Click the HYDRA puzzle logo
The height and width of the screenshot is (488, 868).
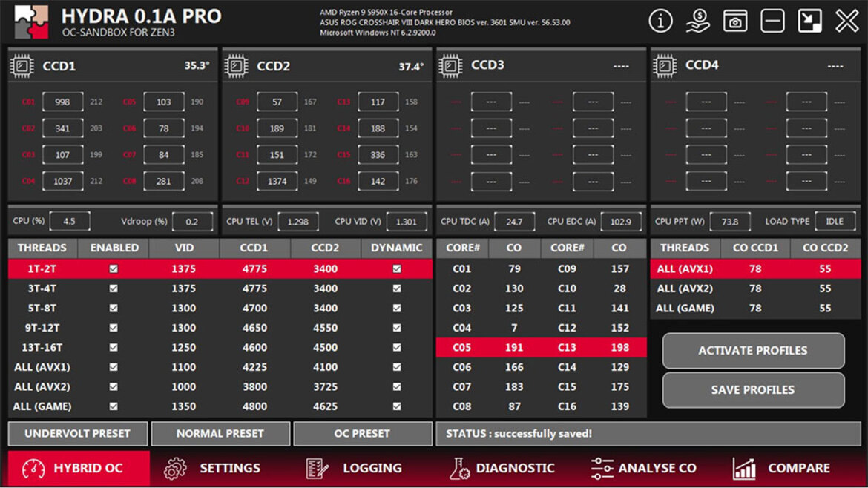coord(31,22)
